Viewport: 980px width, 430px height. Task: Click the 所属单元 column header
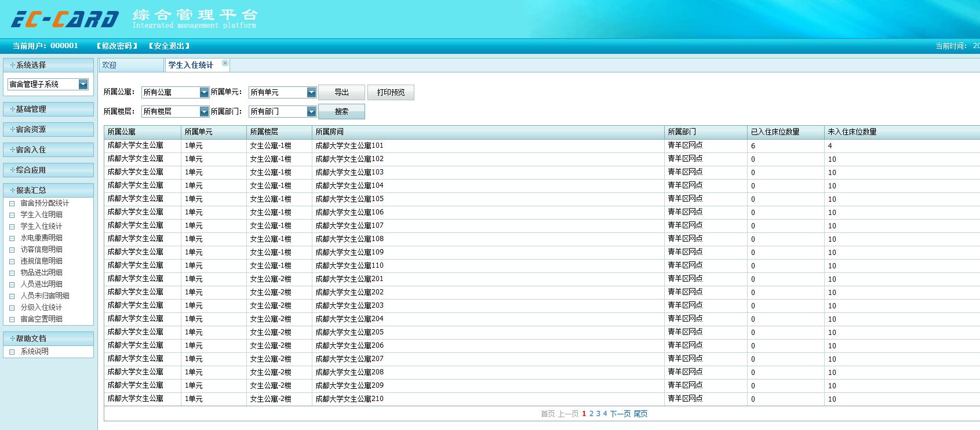pos(214,132)
